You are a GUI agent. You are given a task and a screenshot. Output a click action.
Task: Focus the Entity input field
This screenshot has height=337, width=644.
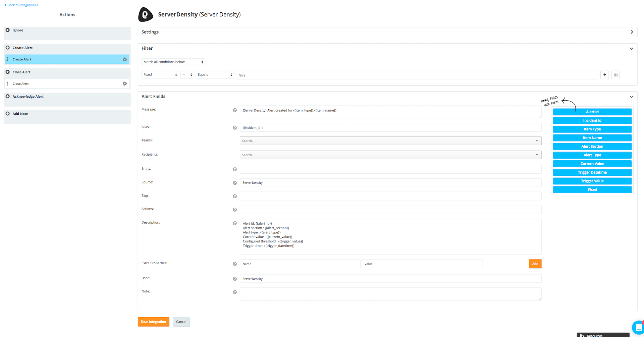[390, 169]
